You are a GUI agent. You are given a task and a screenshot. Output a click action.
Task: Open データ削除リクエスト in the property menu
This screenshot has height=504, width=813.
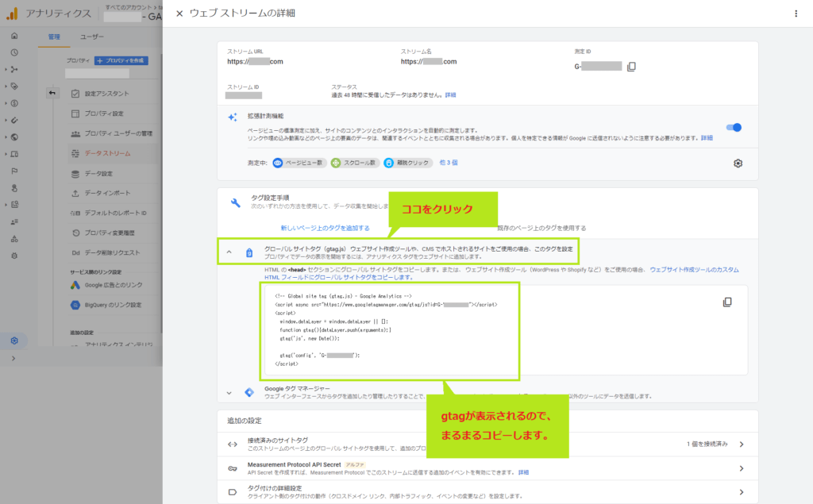point(112,253)
